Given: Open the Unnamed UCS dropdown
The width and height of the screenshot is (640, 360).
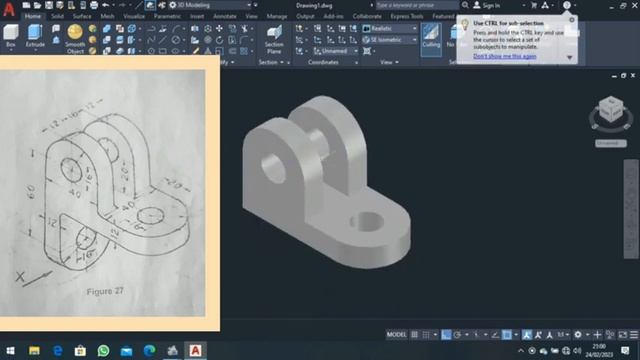Looking at the screenshot, I should (336, 51).
